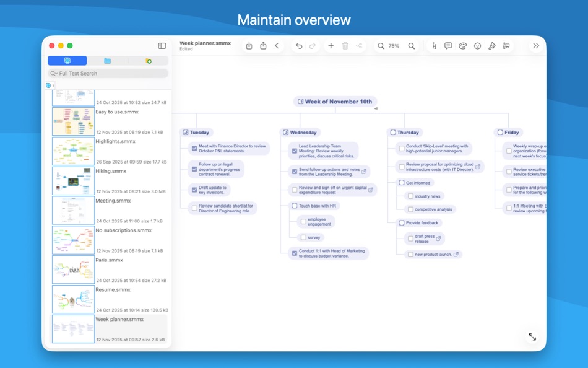Select the trash icon to delete
This screenshot has height=368, width=588.
345,45
